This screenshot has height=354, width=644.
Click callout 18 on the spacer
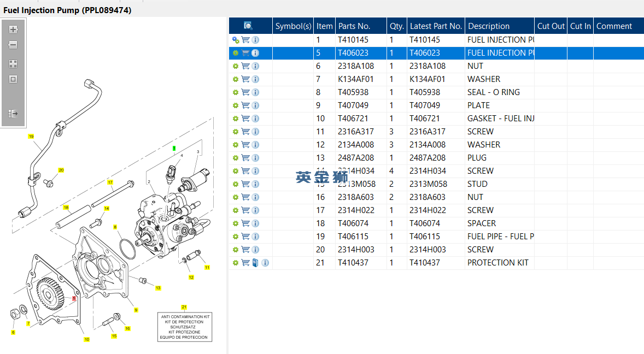click(x=66, y=208)
